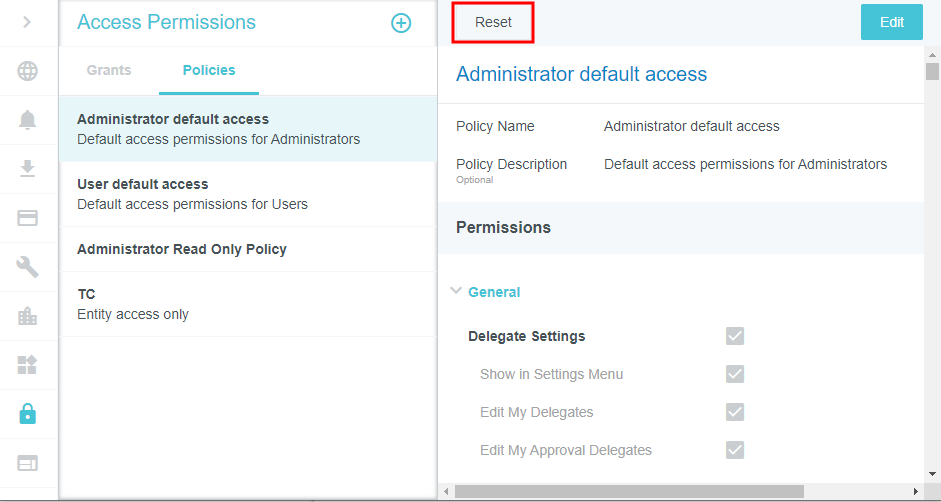
Task: Click the wrench settings sidebar icon
Action: click(28, 266)
